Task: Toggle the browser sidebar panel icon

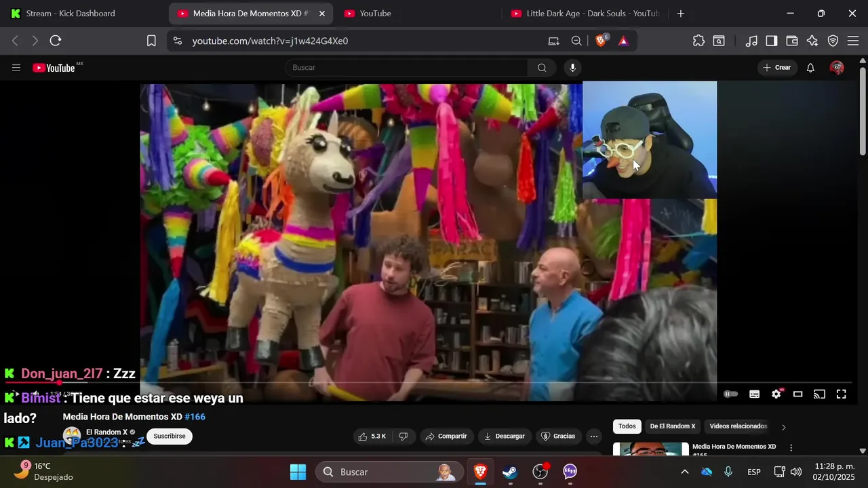Action: (772, 41)
